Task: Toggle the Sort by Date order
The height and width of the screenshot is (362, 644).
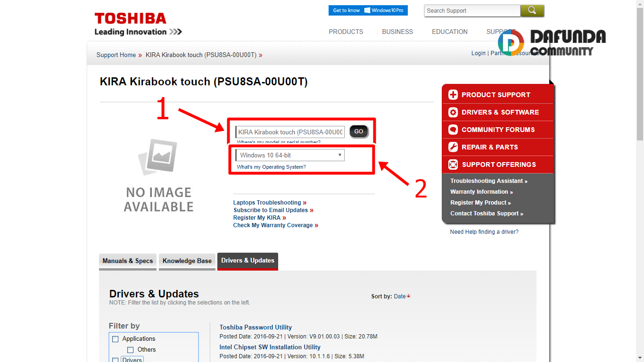Action: click(x=402, y=296)
